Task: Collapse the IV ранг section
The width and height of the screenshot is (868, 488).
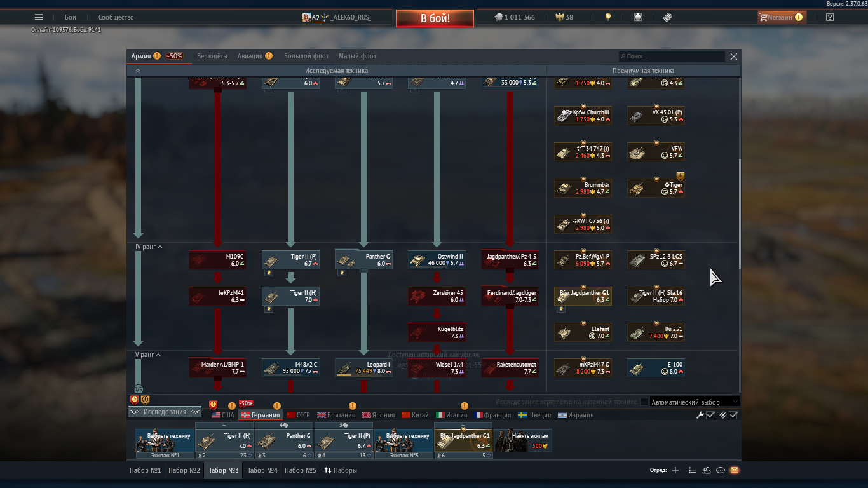Action: click(x=149, y=247)
